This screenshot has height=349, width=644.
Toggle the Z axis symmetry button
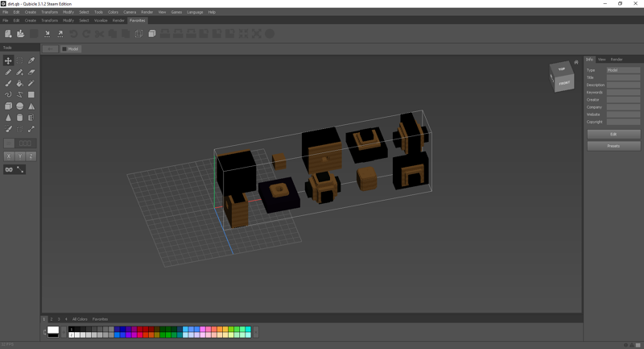click(x=31, y=156)
